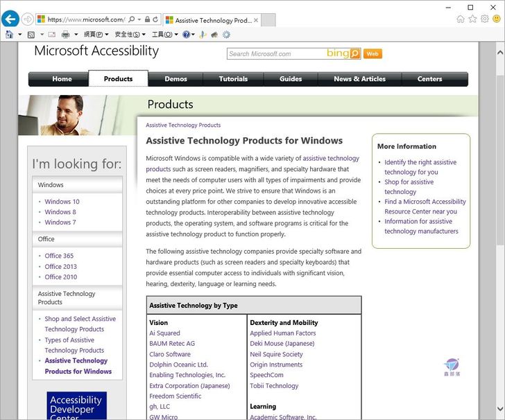This screenshot has height=420, width=505.
Task: Open the IE Tools gear icon
Action: (x=484, y=19)
